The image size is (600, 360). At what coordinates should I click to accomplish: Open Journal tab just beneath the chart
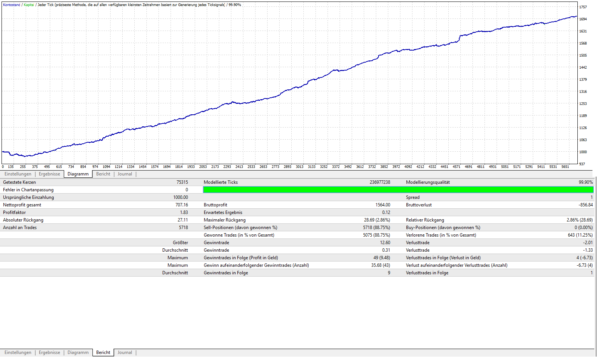tap(125, 174)
